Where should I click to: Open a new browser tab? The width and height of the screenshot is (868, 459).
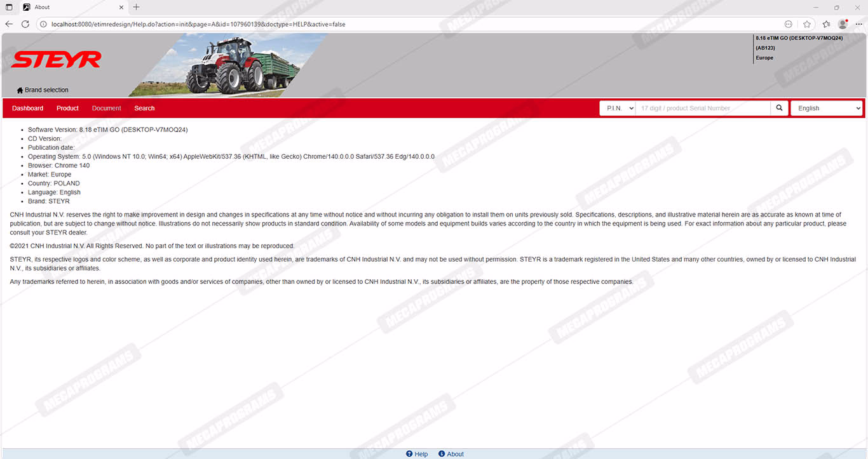point(136,7)
